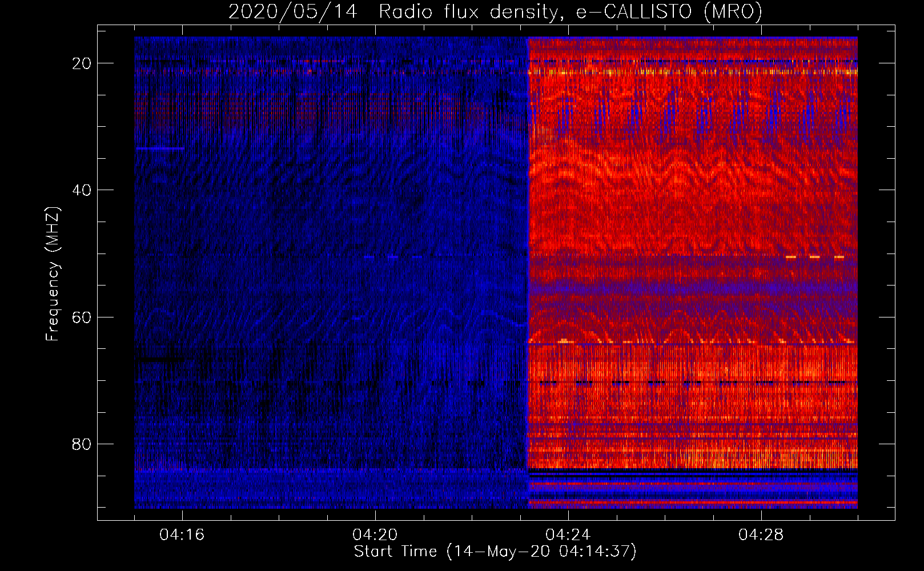Click the 40 MHz frequency tick label
Viewport: 924px width, 571px height.
[82, 190]
